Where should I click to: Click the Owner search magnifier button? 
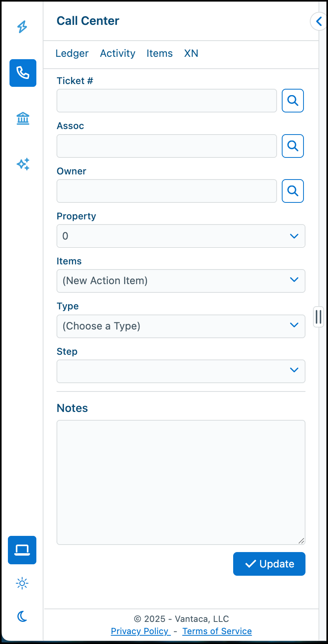pos(293,191)
